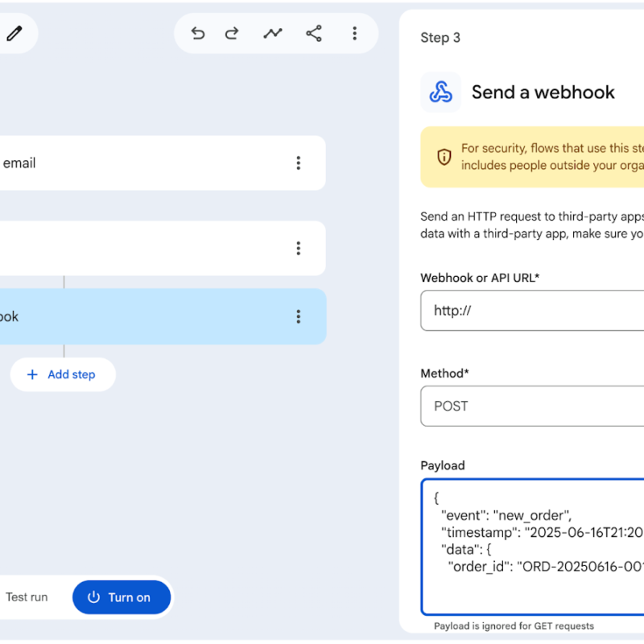Click the pencil edit icon

coord(14,33)
